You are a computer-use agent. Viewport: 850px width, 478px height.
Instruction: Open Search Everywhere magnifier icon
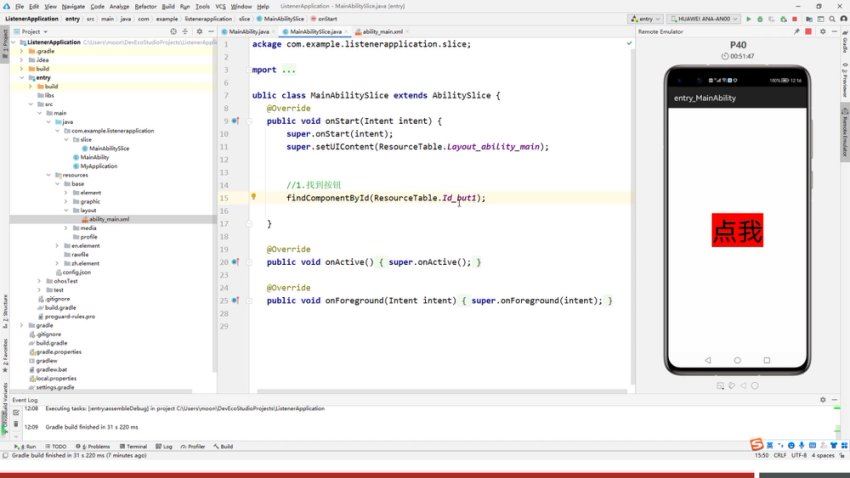click(x=832, y=19)
